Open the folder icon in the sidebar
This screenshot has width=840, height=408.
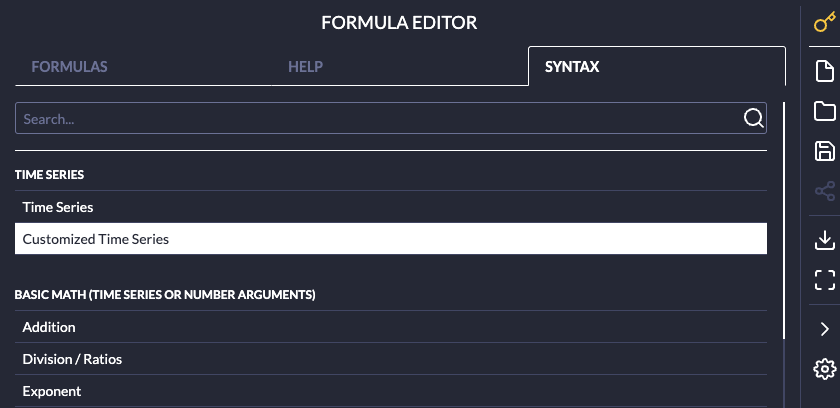[x=824, y=111]
